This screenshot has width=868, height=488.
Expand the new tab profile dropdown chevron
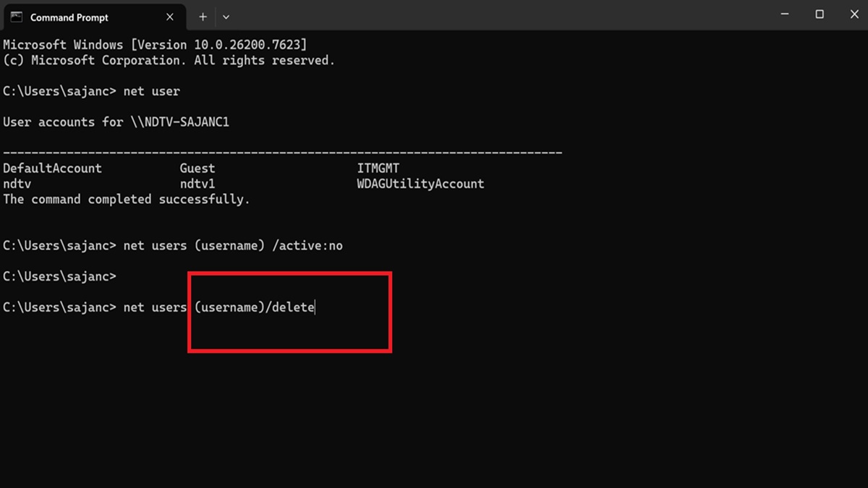click(x=226, y=17)
